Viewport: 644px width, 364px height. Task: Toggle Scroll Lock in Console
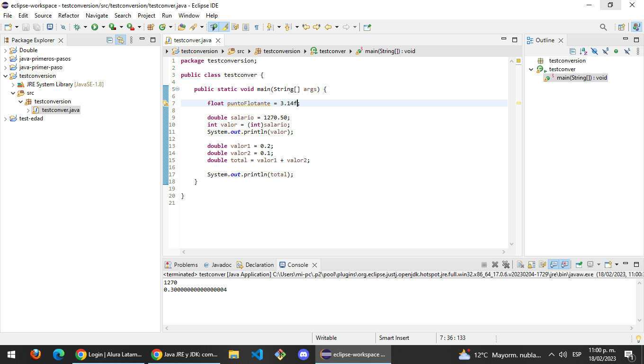tap(531, 264)
